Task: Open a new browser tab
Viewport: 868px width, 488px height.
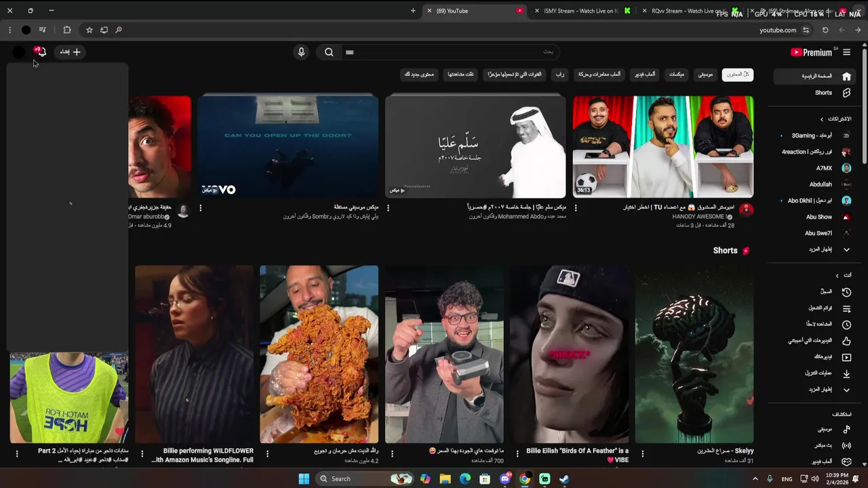Action: pyautogui.click(x=413, y=11)
